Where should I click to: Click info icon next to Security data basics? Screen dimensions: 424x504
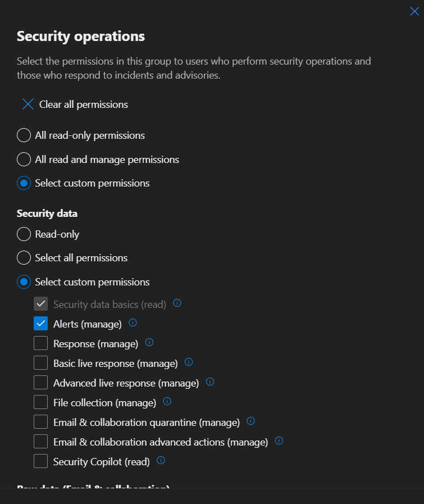click(177, 303)
